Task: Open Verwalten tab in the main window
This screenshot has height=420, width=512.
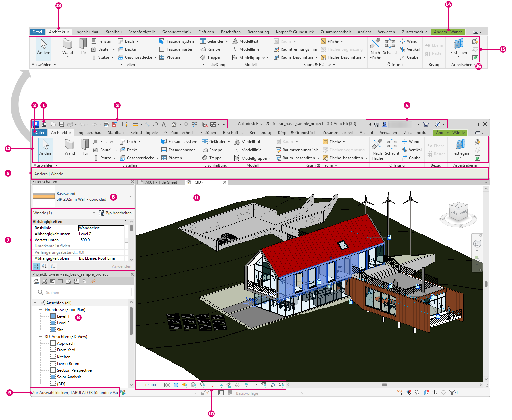Action: coord(388,133)
